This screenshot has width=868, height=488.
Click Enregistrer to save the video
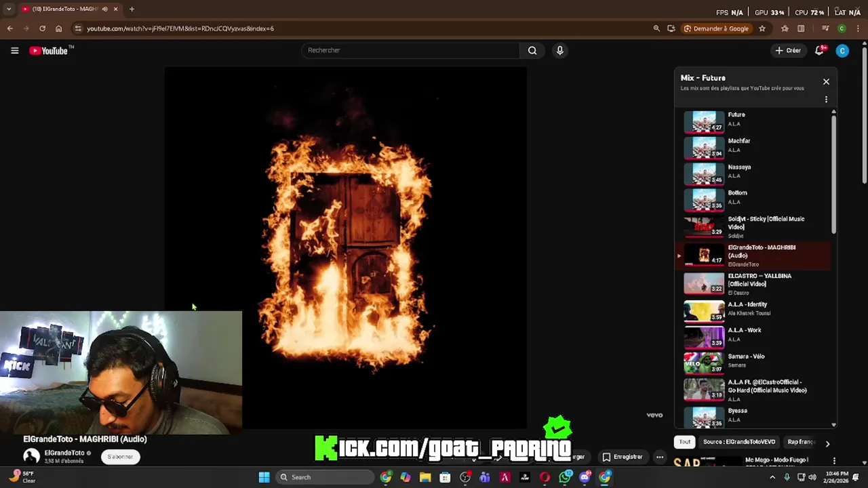(623, 457)
